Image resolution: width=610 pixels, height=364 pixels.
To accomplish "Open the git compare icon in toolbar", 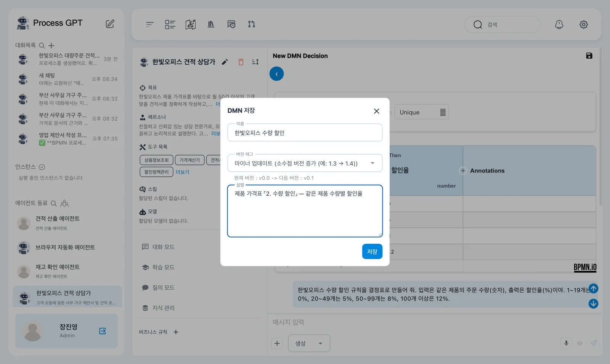I will 252,24.
